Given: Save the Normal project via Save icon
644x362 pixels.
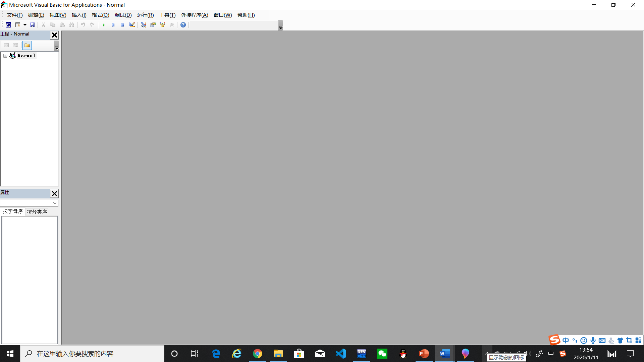Looking at the screenshot, I should (x=32, y=25).
